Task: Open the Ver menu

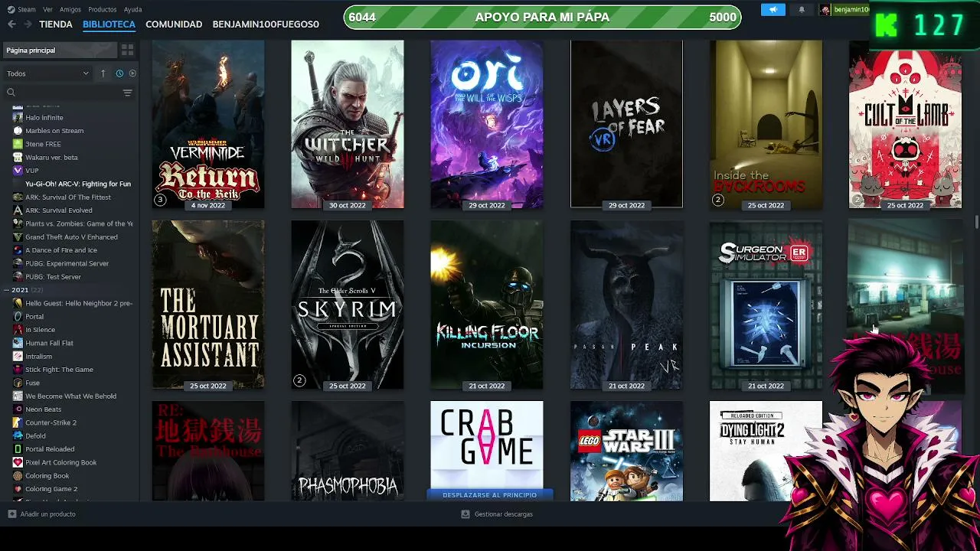Action: pyautogui.click(x=47, y=9)
